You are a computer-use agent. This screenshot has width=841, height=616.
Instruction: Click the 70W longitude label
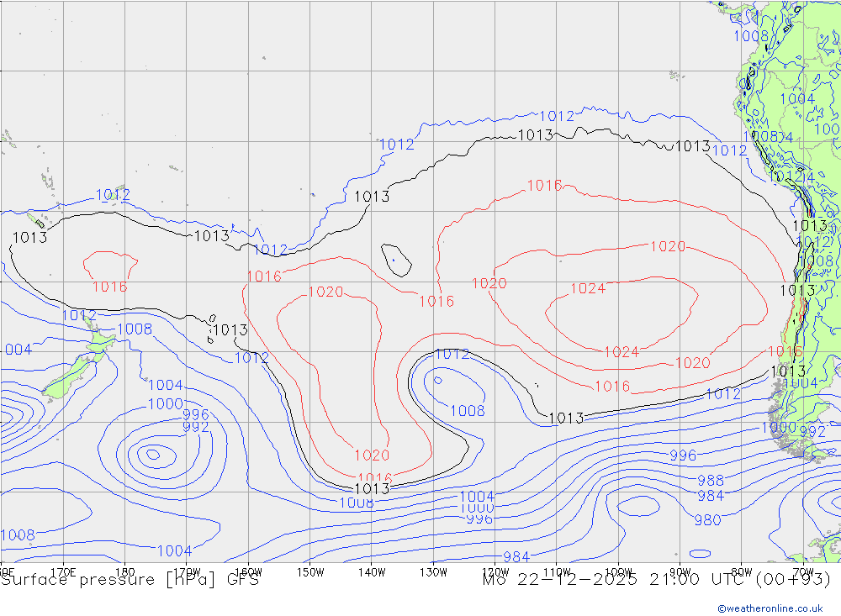(803, 572)
